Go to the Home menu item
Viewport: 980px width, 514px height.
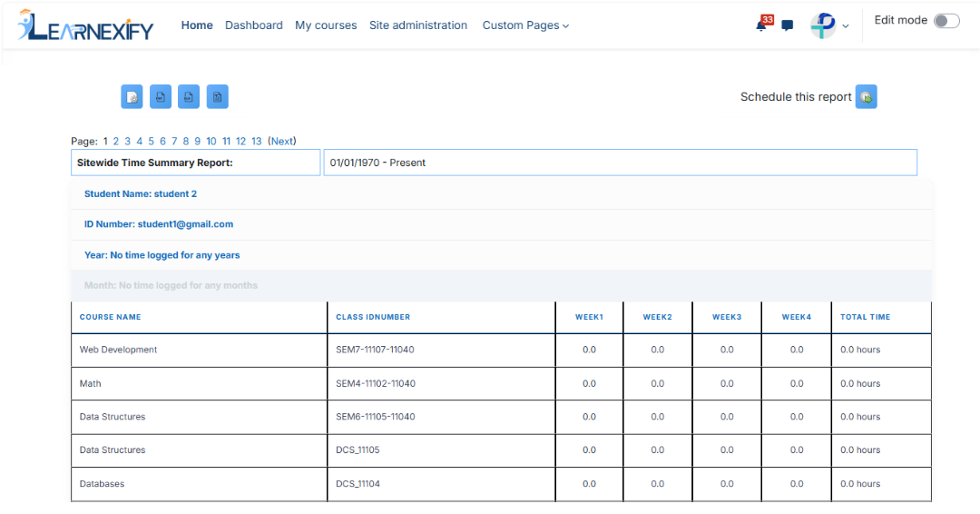point(197,25)
